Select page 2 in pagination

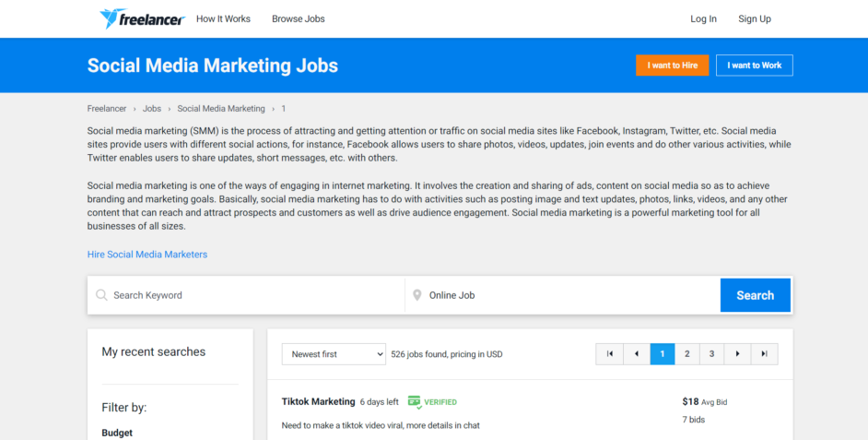[687, 354]
